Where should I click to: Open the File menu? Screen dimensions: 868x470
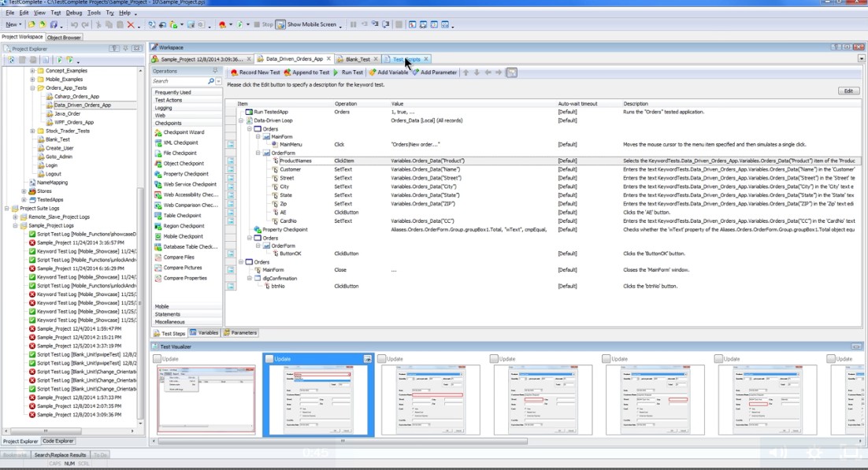[10, 13]
